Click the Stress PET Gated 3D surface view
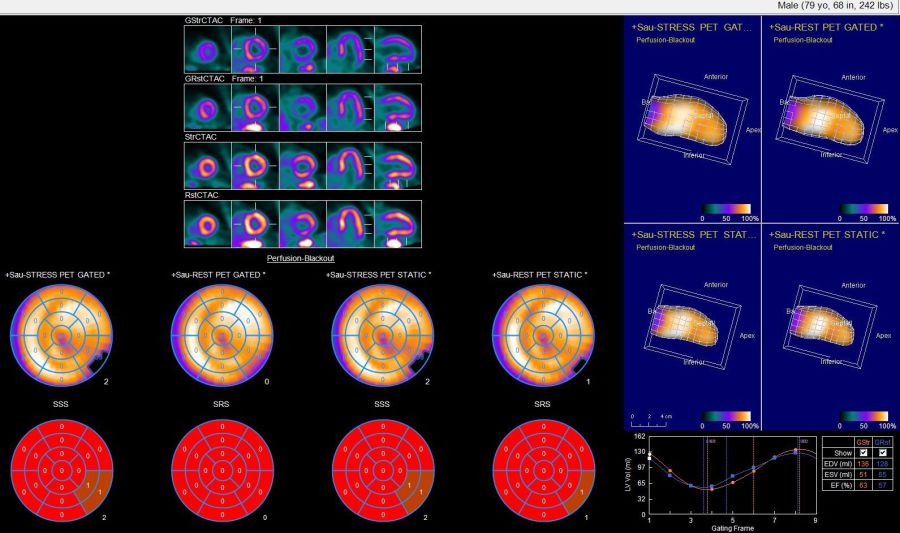900x533 pixels. pos(690,120)
